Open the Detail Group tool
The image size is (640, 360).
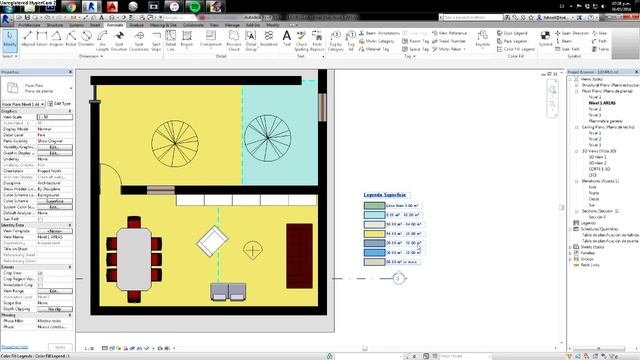(x=251, y=41)
